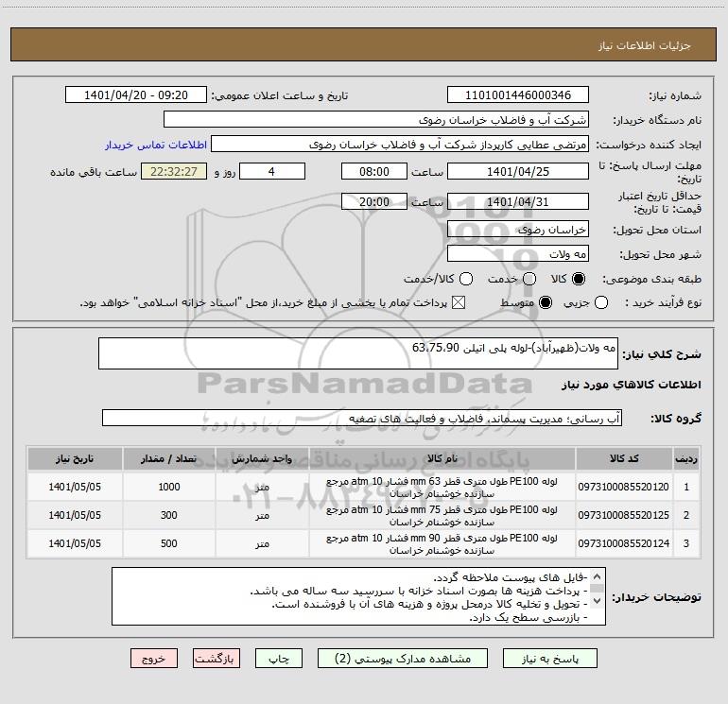Click the goods group field

(362, 418)
